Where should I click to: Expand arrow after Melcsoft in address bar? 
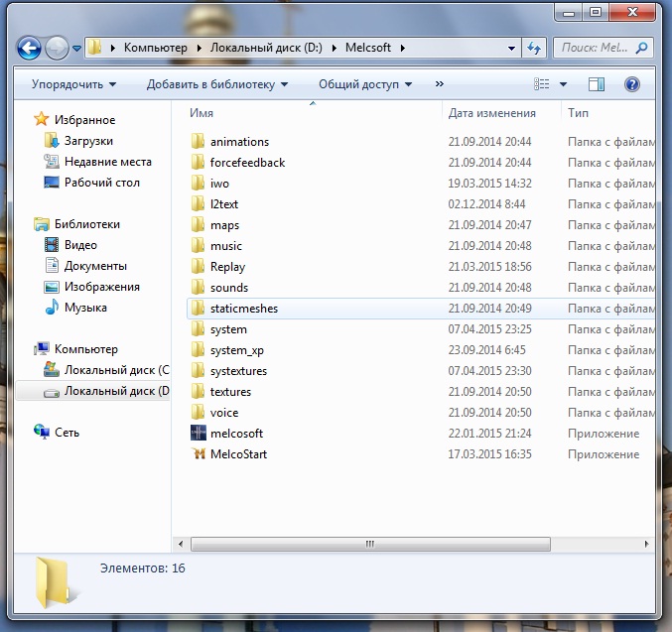point(402,48)
